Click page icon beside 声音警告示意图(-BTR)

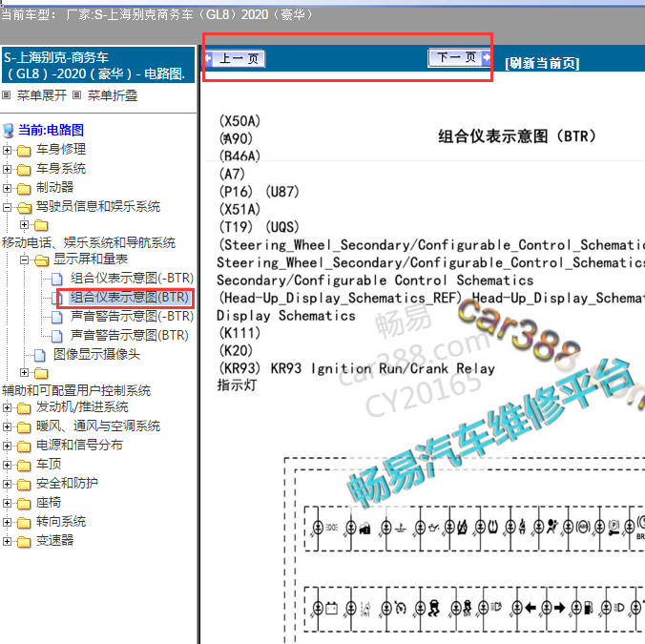(57, 318)
